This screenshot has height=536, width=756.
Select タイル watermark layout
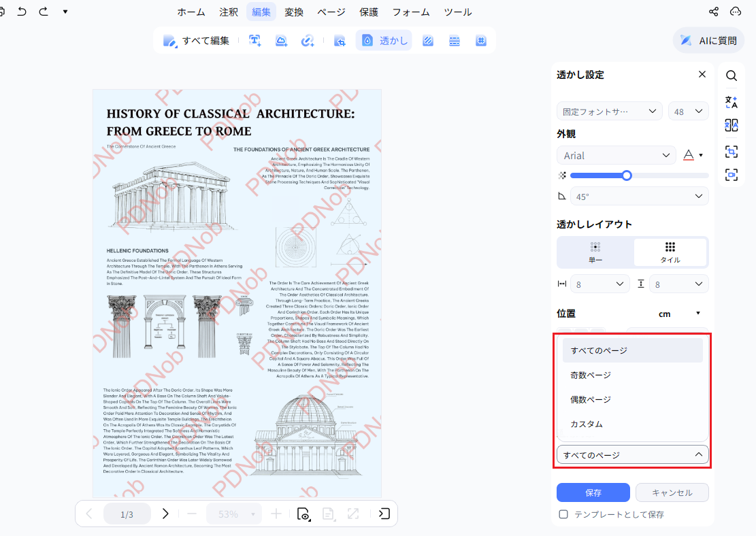[x=670, y=252]
